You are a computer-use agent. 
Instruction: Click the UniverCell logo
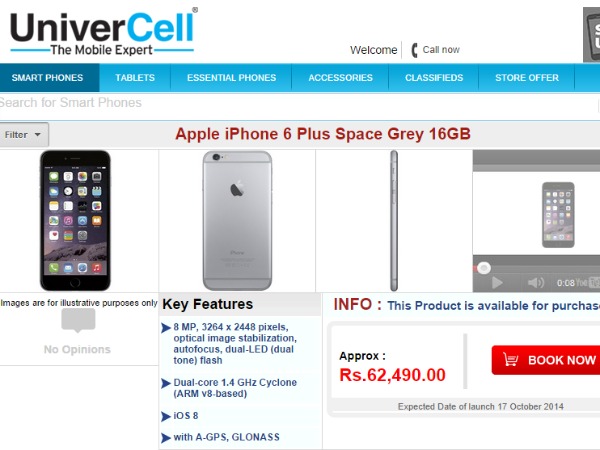(103, 33)
